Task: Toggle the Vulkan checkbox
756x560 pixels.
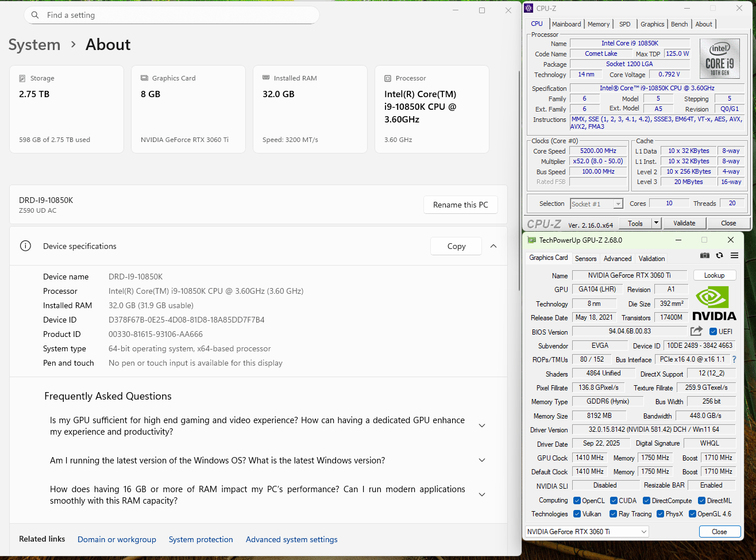Action: [x=576, y=514]
